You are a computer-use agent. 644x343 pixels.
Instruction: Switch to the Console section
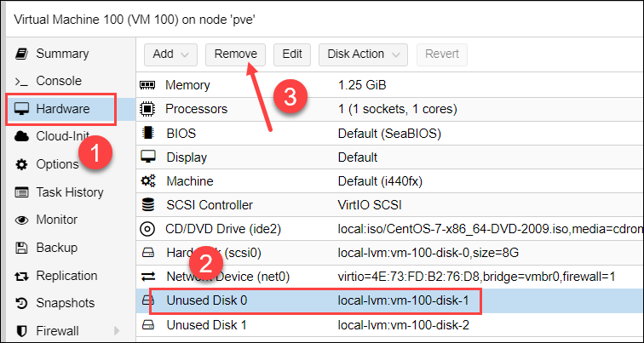(58, 81)
